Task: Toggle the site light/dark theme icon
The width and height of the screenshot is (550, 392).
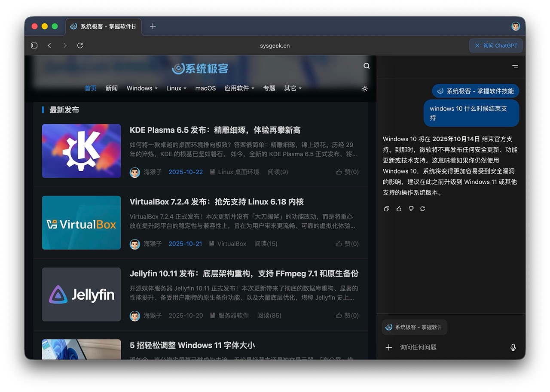Action: (365, 88)
